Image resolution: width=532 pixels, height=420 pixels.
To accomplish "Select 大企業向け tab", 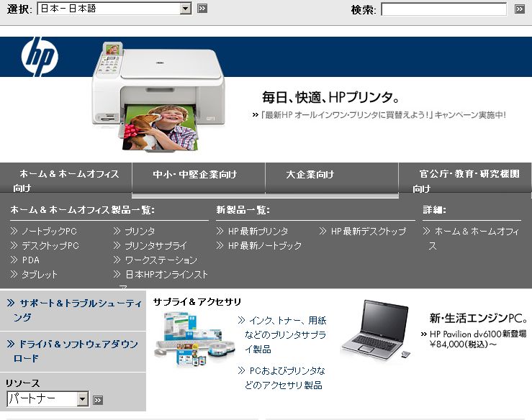I will click(332, 178).
